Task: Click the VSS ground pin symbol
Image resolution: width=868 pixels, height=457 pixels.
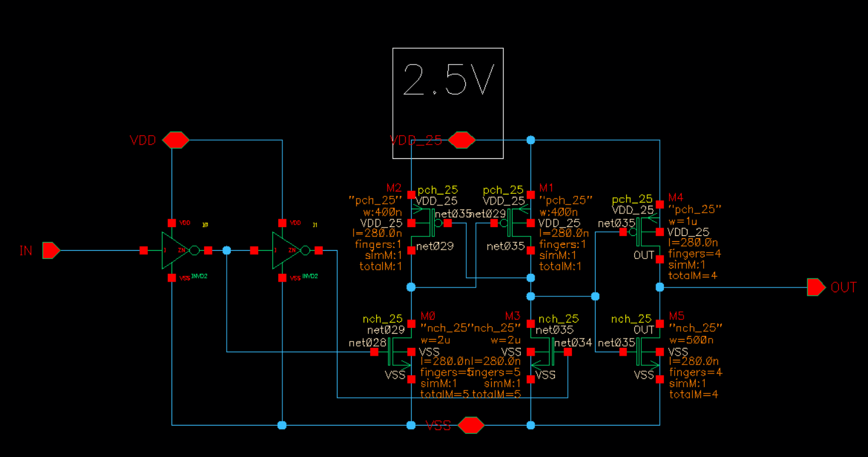Action: (x=471, y=425)
